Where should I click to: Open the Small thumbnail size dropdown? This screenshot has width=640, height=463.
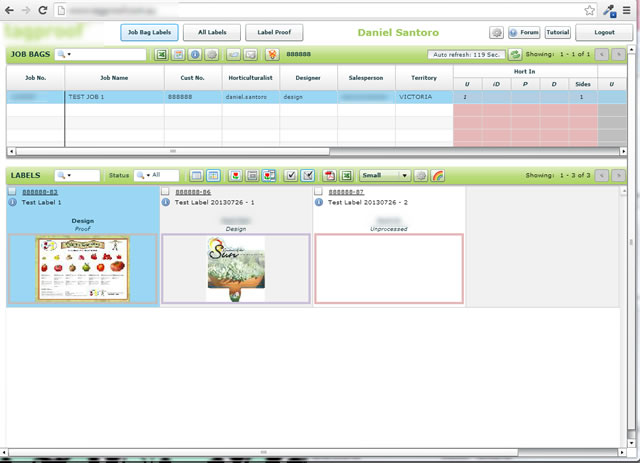click(385, 175)
